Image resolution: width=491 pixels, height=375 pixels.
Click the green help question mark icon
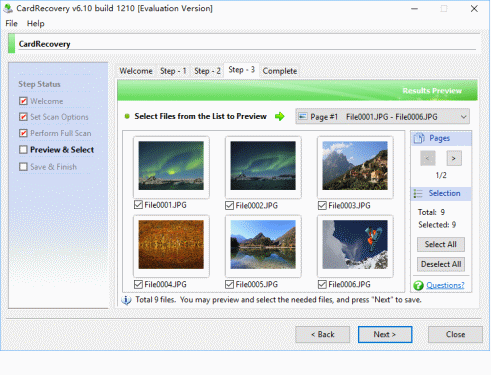pos(418,285)
